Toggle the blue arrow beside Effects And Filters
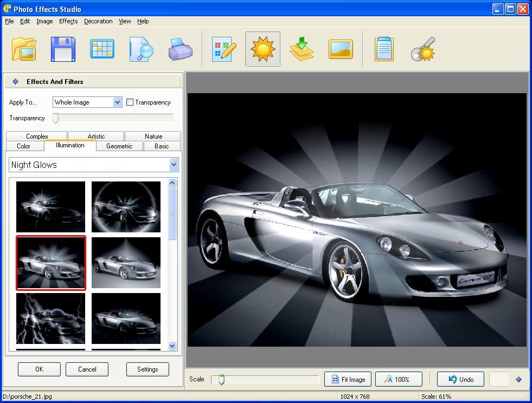 tap(15, 81)
